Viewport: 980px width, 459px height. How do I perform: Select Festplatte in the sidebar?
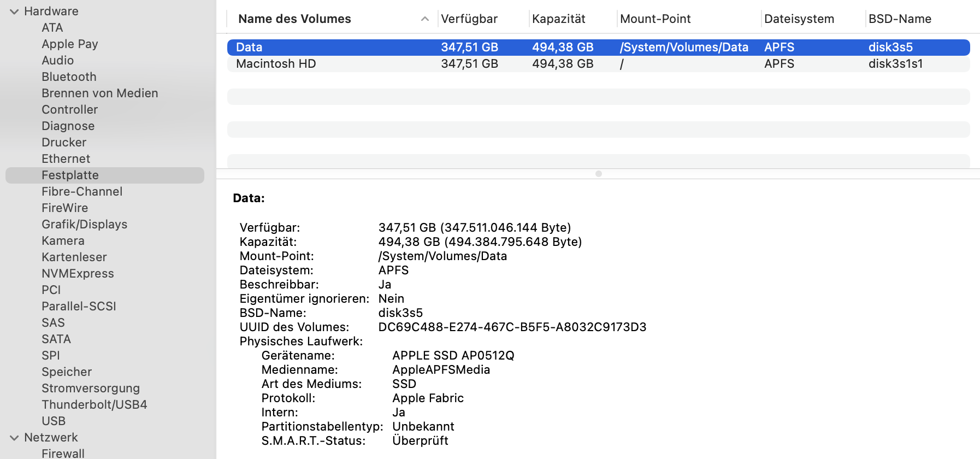click(70, 175)
